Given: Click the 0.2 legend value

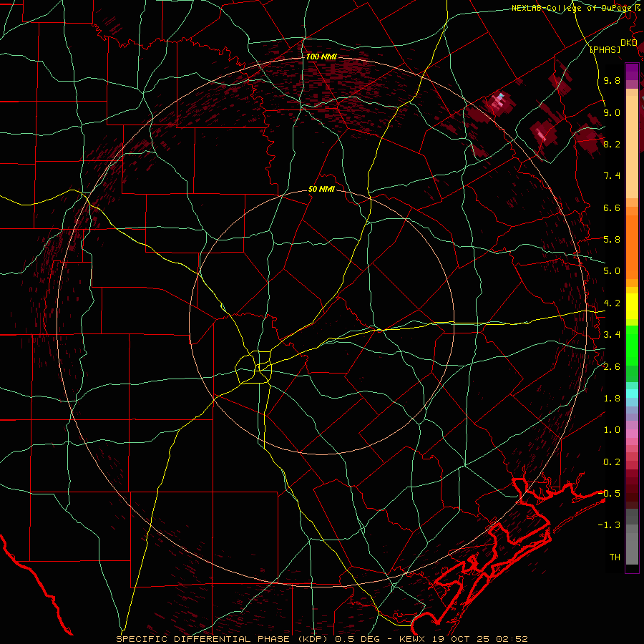Looking at the screenshot, I should [x=612, y=462].
